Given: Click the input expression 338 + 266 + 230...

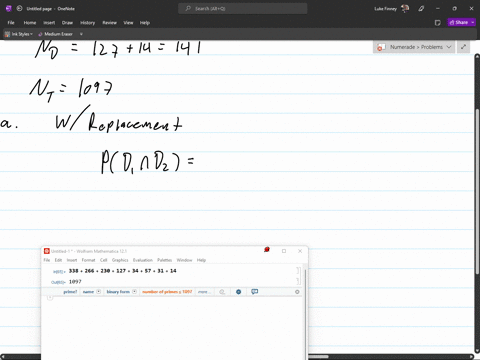Looking at the screenshot, I should tap(122, 271).
